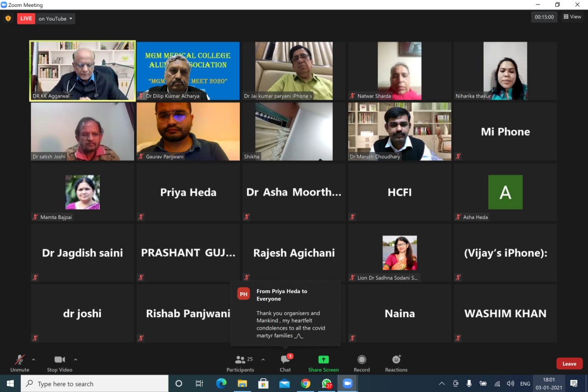588x392 pixels.
Task: Open File Explorer from taskbar
Action: (x=242, y=384)
